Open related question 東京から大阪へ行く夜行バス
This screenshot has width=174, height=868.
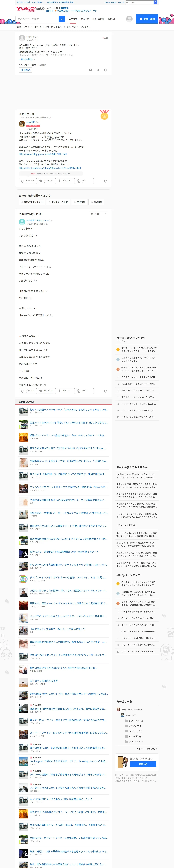pos(68,448)
